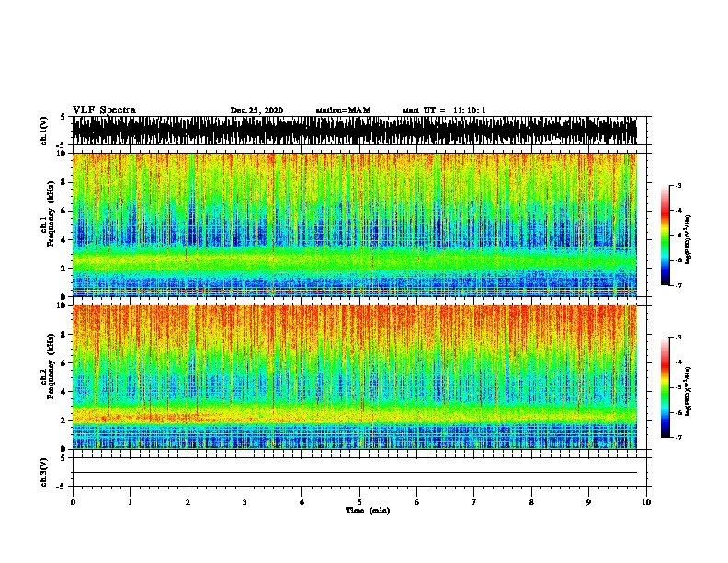Click the time axis "10" label at bottom right
This screenshot has width=728, height=563.
[646, 502]
